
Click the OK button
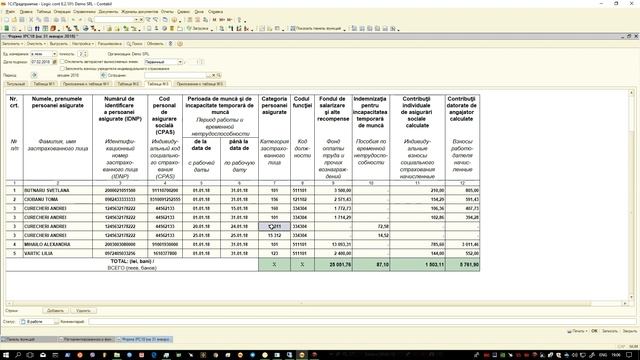[x=594, y=331]
